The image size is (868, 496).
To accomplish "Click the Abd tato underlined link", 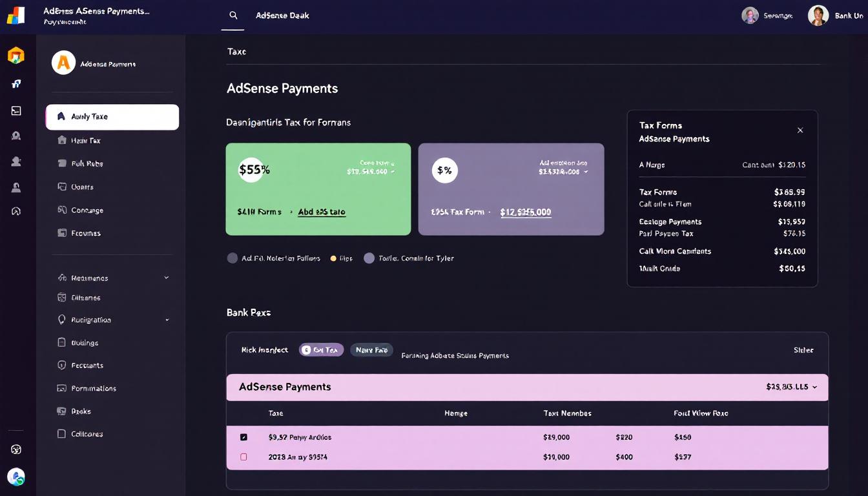I will pos(321,212).
